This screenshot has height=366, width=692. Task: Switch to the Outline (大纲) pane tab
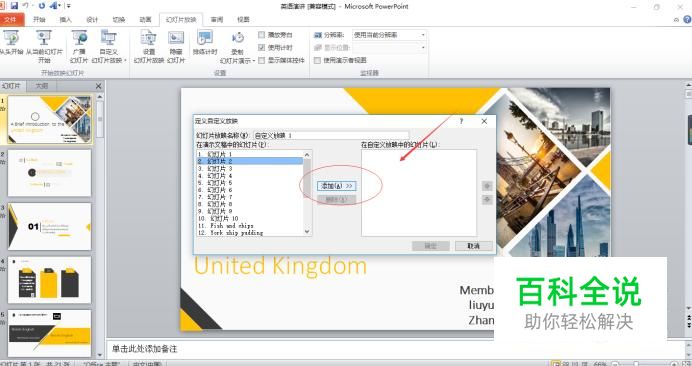point(42,86)
